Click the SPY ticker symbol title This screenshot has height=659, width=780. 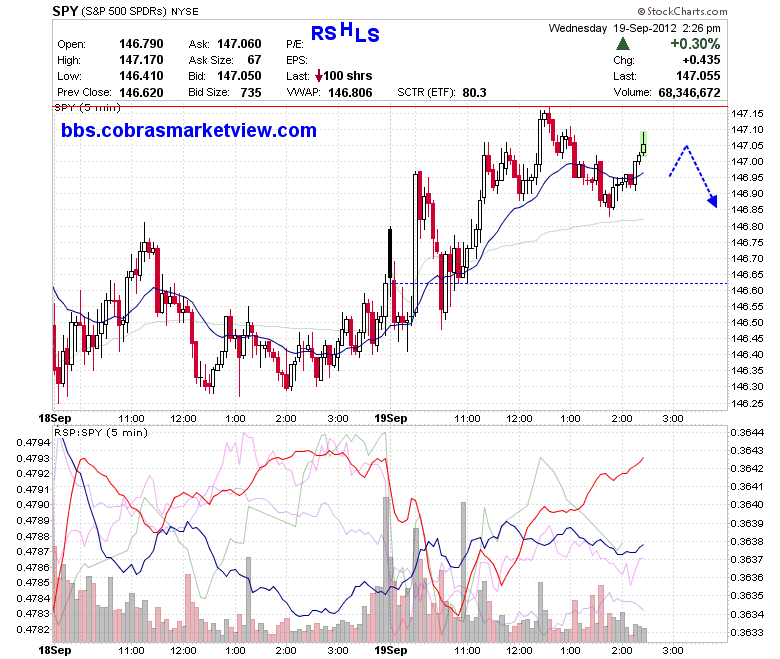65,11
